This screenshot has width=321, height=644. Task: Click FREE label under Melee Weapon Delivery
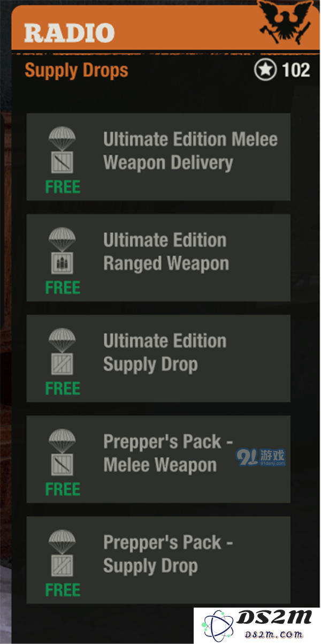point(63,187)
